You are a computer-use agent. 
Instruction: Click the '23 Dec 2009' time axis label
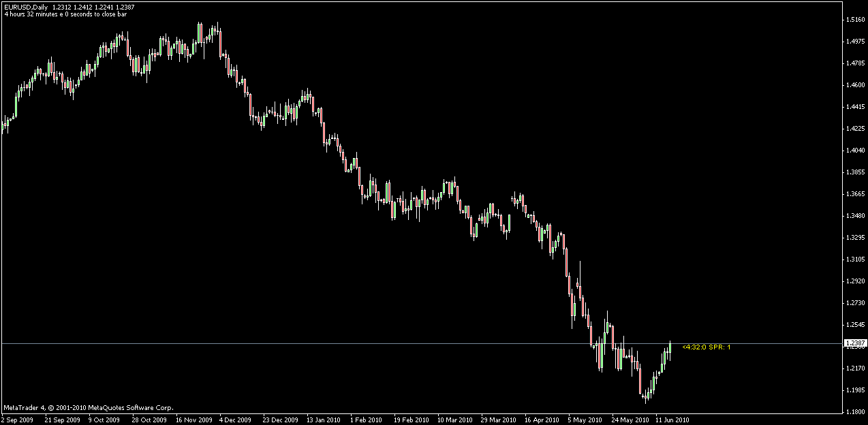(x=280, y=420)
